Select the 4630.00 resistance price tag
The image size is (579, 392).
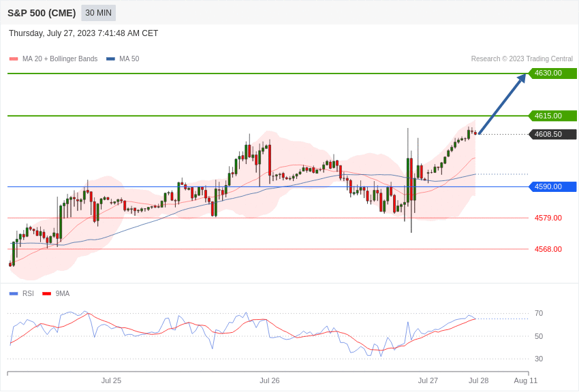pyautogui.click(x=553, y=73)
